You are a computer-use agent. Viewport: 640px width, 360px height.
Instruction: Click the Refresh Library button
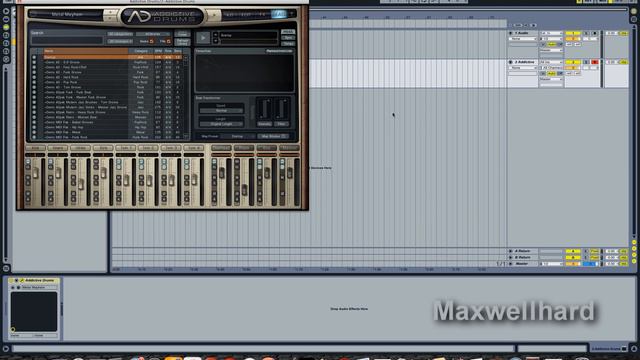pyautogui.click(x=182, y=42)
